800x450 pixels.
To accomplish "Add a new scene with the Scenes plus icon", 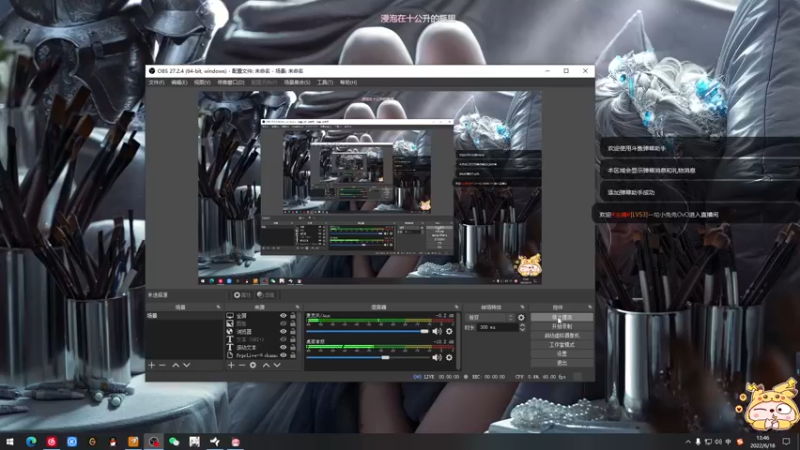I will [152, 365].
